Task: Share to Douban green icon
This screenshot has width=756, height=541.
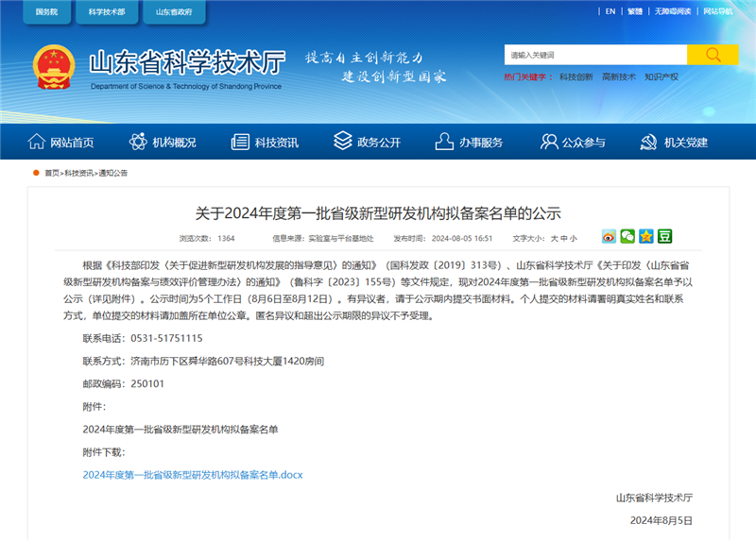Action: [664, 236]
